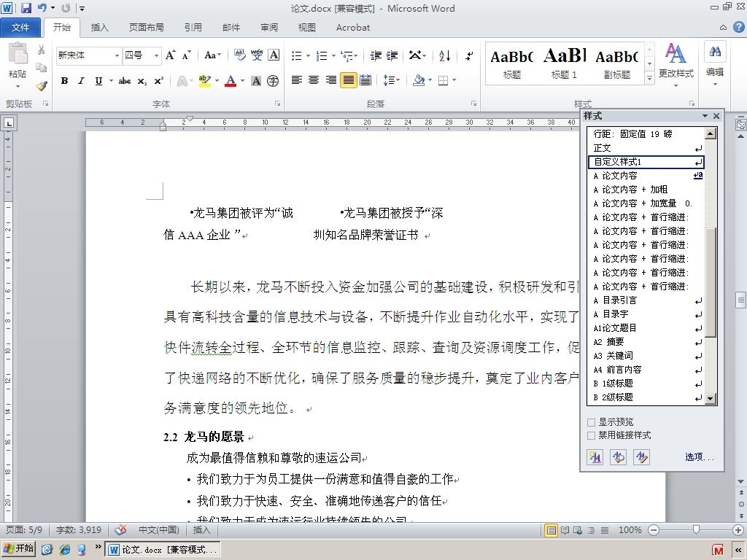Viewport: 747px width, 560px height.
Task: Click New Style button in Styles pane
Action: [595, 457]
